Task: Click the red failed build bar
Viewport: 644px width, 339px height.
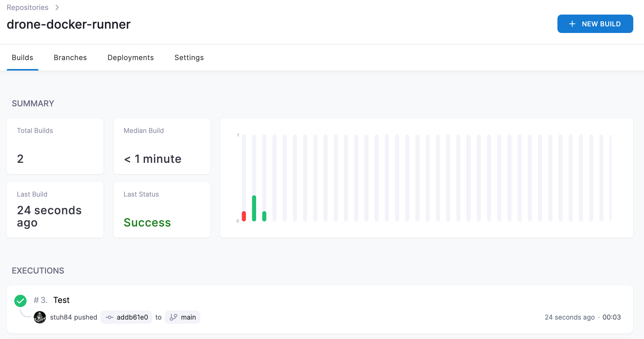Action: [x=244, y=216]
